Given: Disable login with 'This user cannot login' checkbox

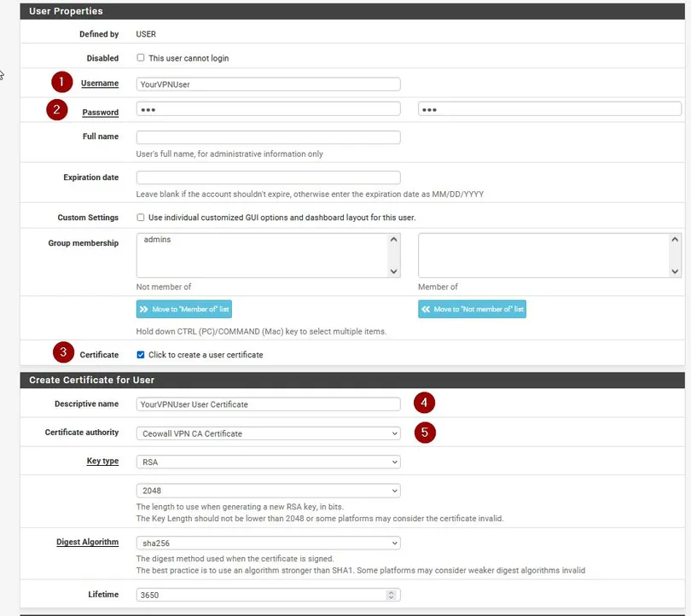Looking at the screenshot, I should click(x=141, y=58).
